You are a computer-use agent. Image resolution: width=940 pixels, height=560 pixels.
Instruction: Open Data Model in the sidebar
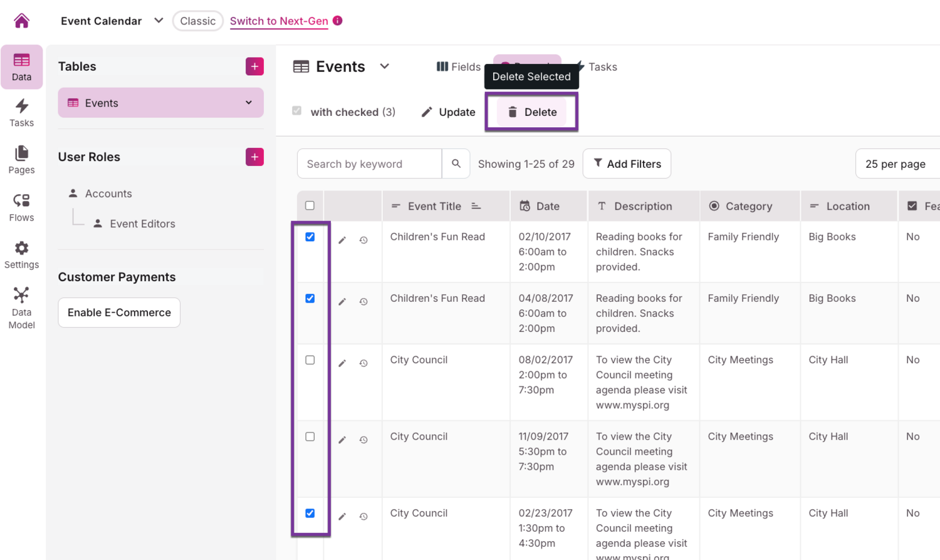(21, 308)
